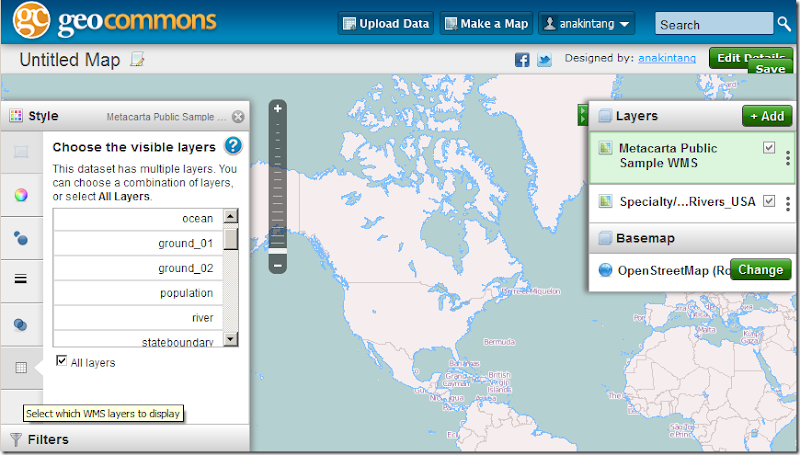Select the WMS layers grid tab
The height and width of the screenshot is (455, 800).
point(21,367)
